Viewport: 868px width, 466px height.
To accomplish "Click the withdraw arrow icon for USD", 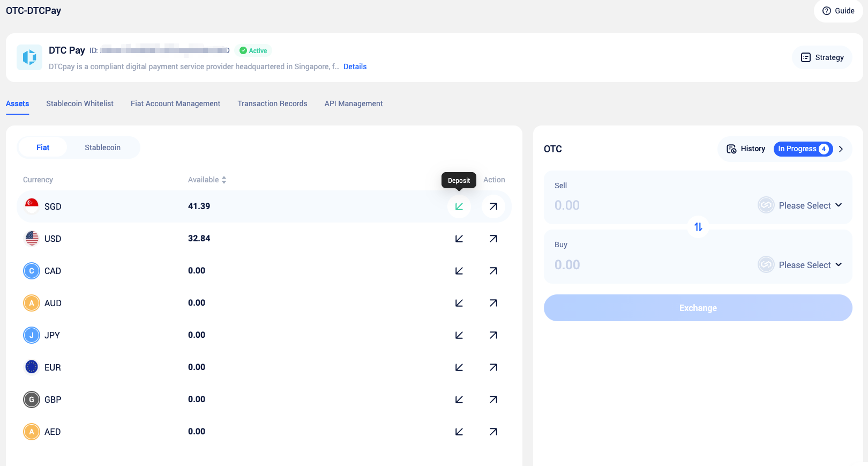I will 493,239.
